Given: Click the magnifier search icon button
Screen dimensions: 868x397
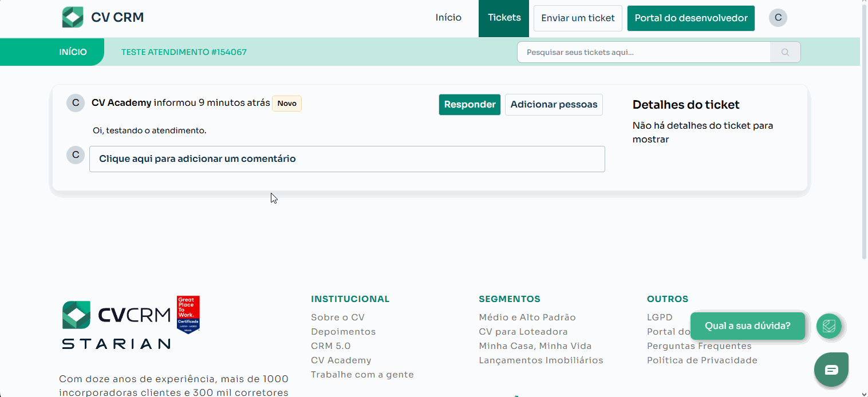Looking at the screenshot, I should pos(785,52).
